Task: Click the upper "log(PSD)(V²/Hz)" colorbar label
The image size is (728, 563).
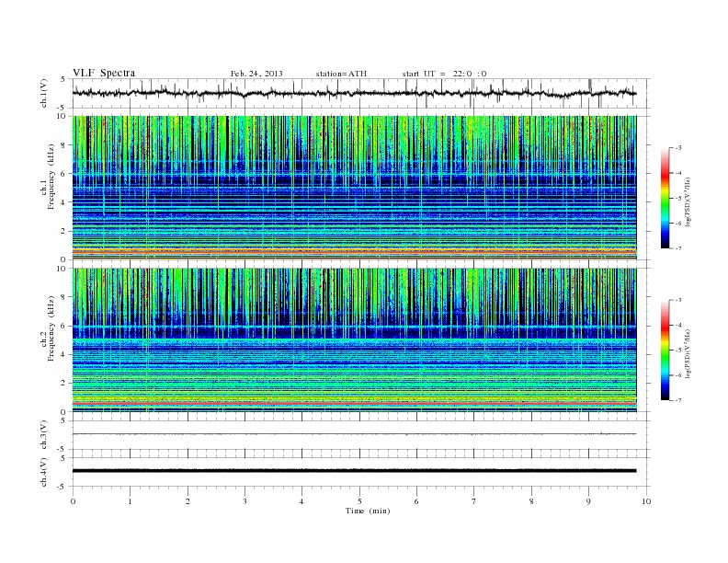Action: (688, 201)
